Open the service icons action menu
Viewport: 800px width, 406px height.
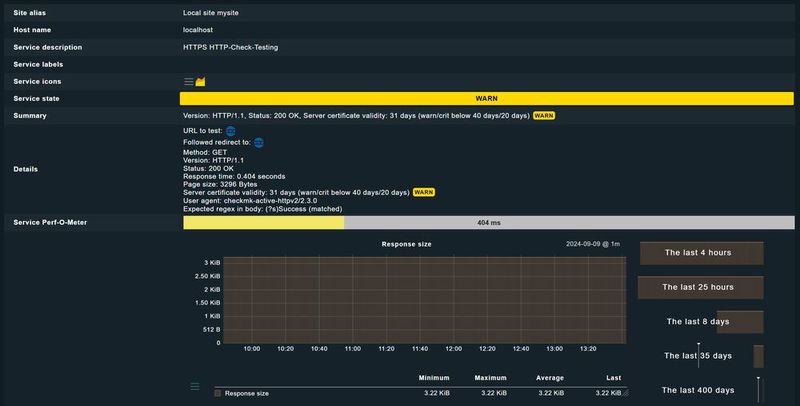coord(188,82)
